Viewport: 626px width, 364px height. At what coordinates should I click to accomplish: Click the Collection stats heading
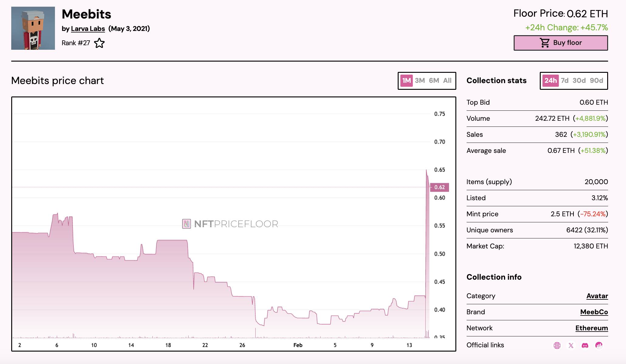coord(496,81)
